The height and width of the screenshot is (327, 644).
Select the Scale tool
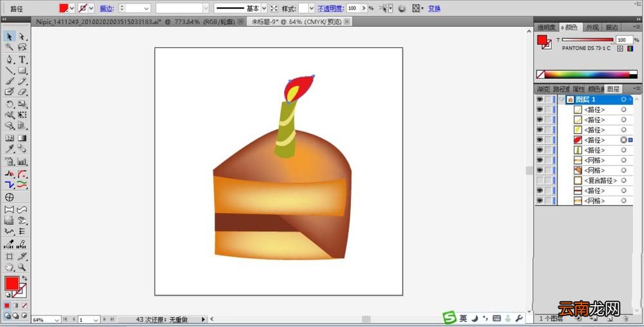[x=22, y=104]
